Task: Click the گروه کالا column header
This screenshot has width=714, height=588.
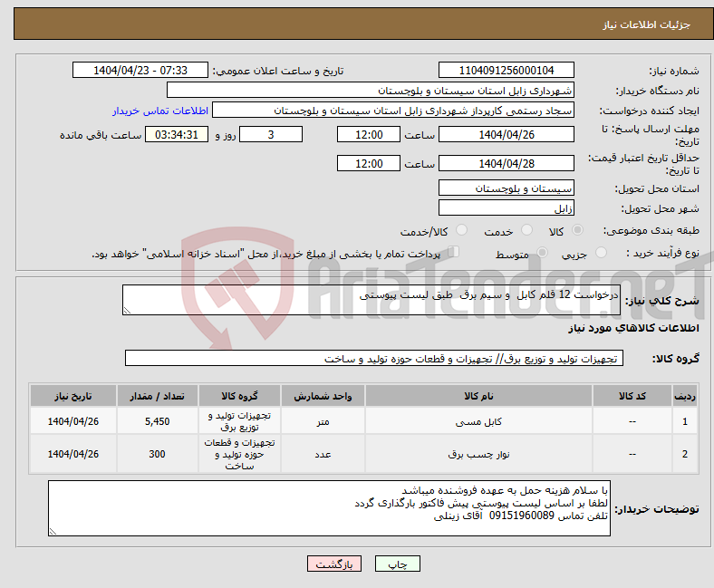Action: 239,396
